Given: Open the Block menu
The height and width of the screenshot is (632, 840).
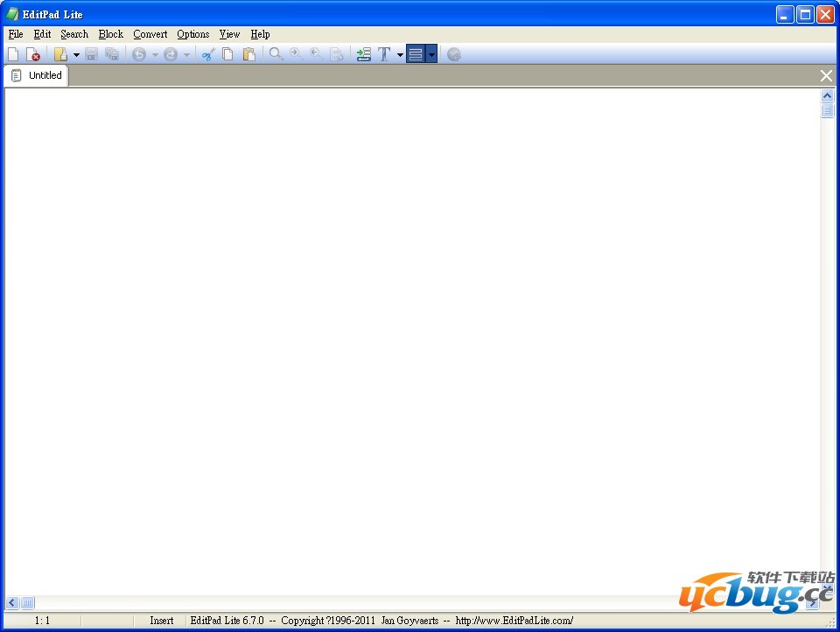Looking at the screenshot, I should (110, 34).
